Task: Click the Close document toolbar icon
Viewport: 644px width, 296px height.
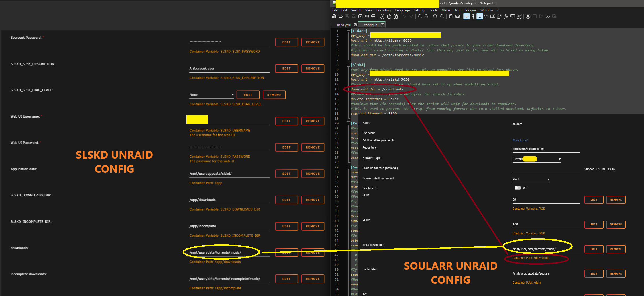Action: click(x=360, y=16)
